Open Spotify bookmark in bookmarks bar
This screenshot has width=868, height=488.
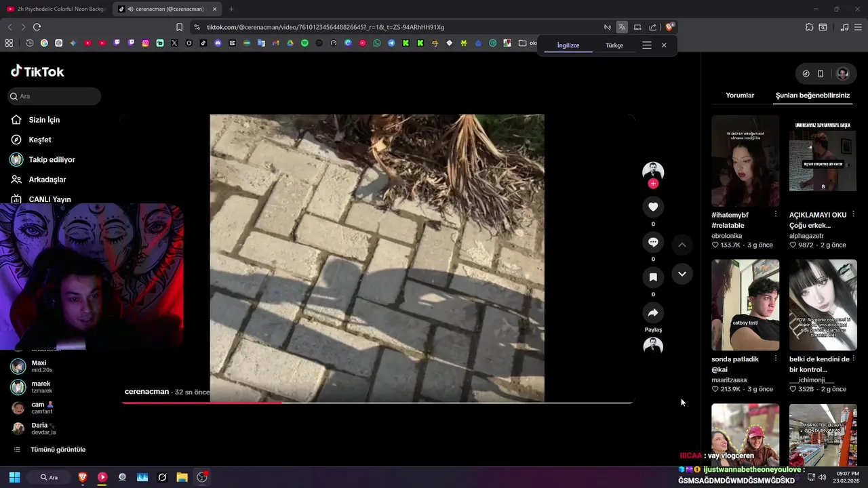click(304, 43)
